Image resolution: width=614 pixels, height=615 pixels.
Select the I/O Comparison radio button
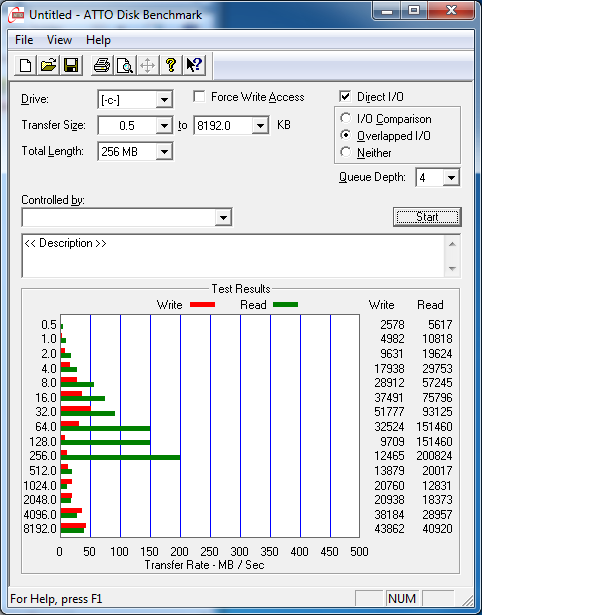pos(346,118)
